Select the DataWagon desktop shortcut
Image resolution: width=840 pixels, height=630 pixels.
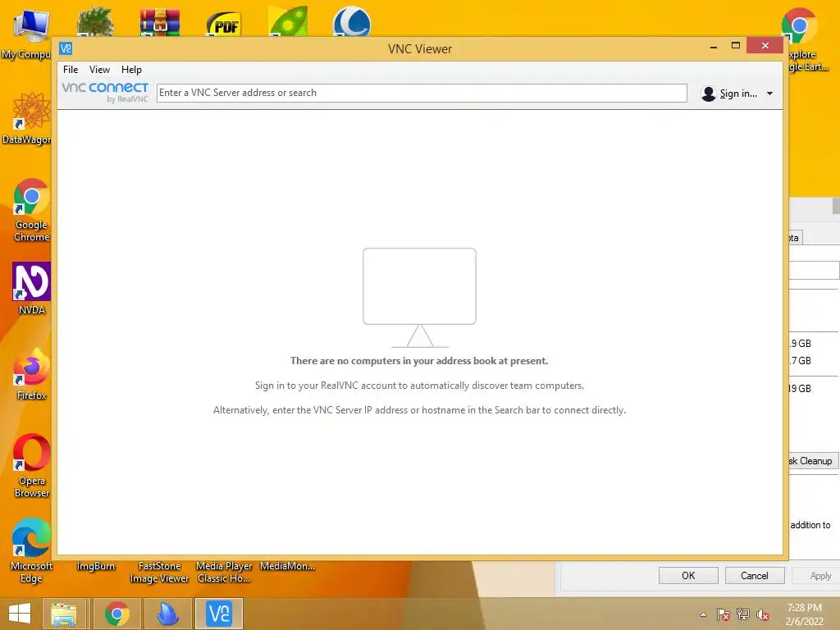27,119
